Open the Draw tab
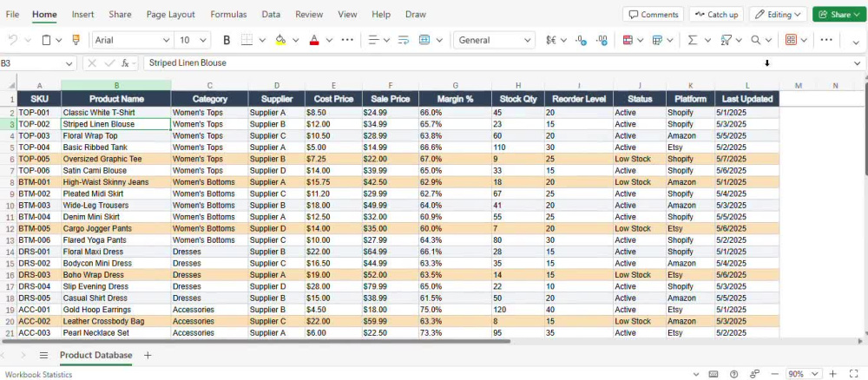The image size is (868, 380). 416,15
